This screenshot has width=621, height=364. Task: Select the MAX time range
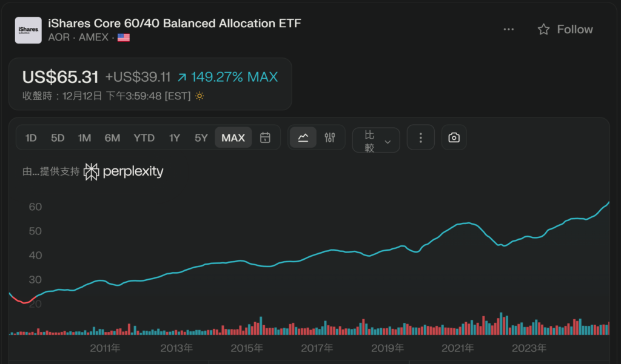click(x=233, y=137)
